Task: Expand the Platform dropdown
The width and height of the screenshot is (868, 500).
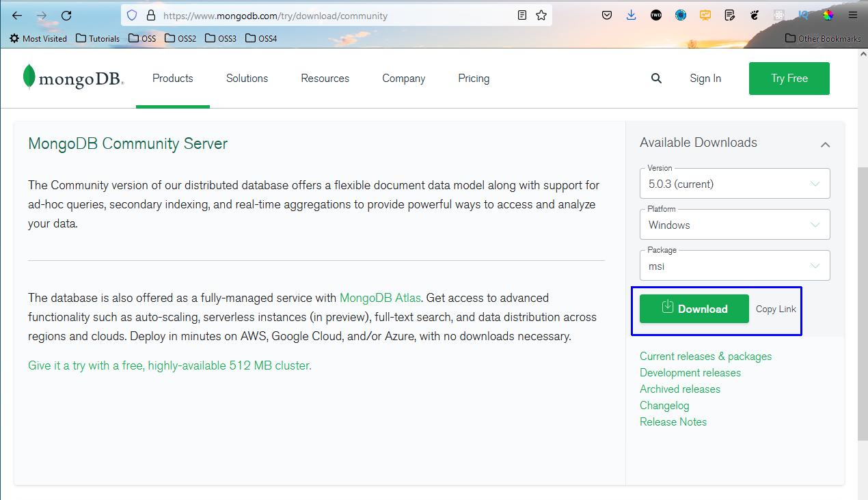Action: [735, 224]
